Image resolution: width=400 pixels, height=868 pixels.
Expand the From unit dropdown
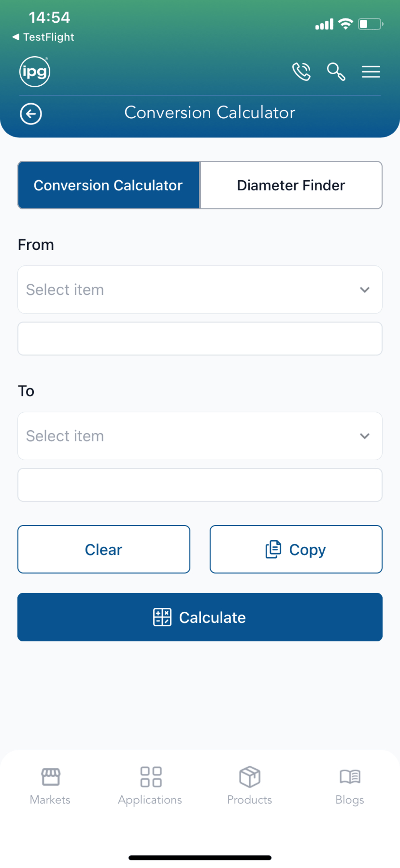pyautogui.click(x=200, y=290)
